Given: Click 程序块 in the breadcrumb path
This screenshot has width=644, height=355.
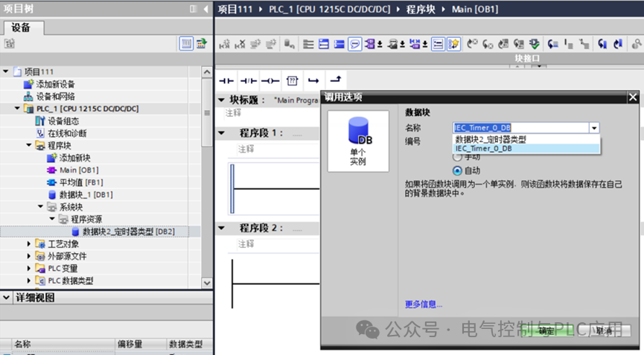Looking at the screenshot, I should pyautogui.click(x=421, y=9).
